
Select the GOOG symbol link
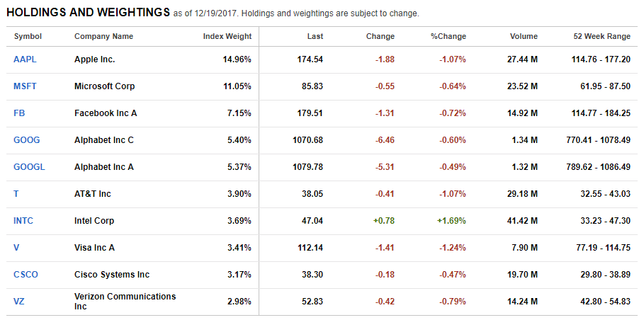coord(27,140)
